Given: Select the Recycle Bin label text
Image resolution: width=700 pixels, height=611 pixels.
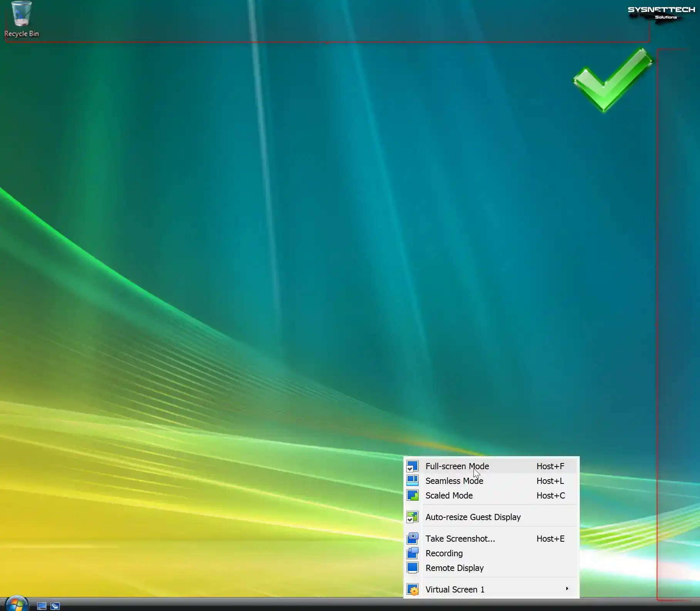Looking at the screenshot, I should (x=22, y=34).
